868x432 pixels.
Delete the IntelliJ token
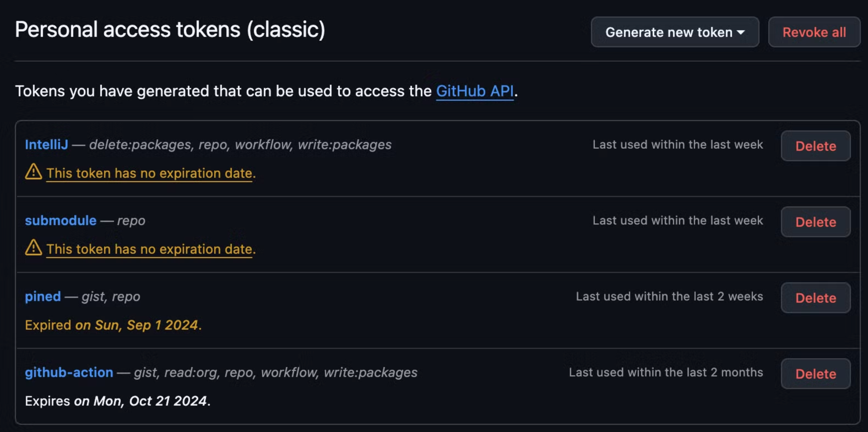pos(815,146)
